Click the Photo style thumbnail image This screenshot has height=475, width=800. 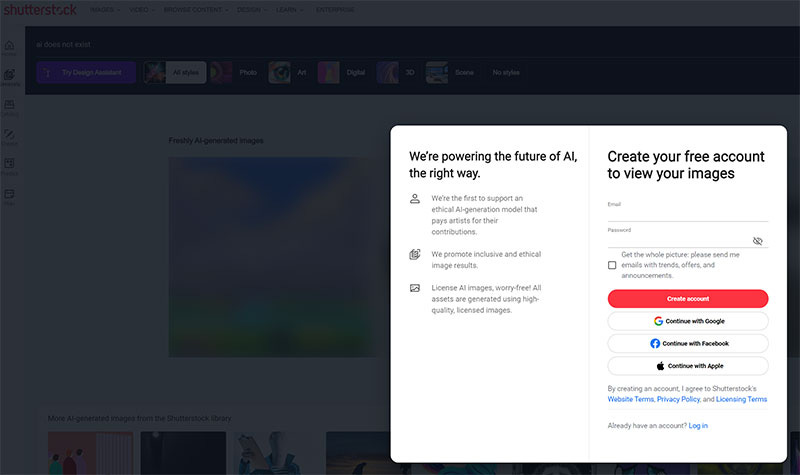tap(221, 72)
